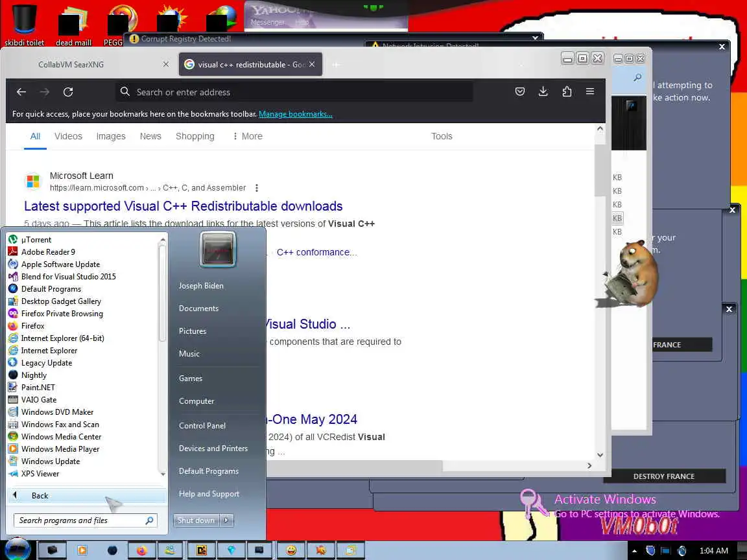Viewport: 747px width, 560px height.
Task: Click the Search programs and files box
Action: 86,520
